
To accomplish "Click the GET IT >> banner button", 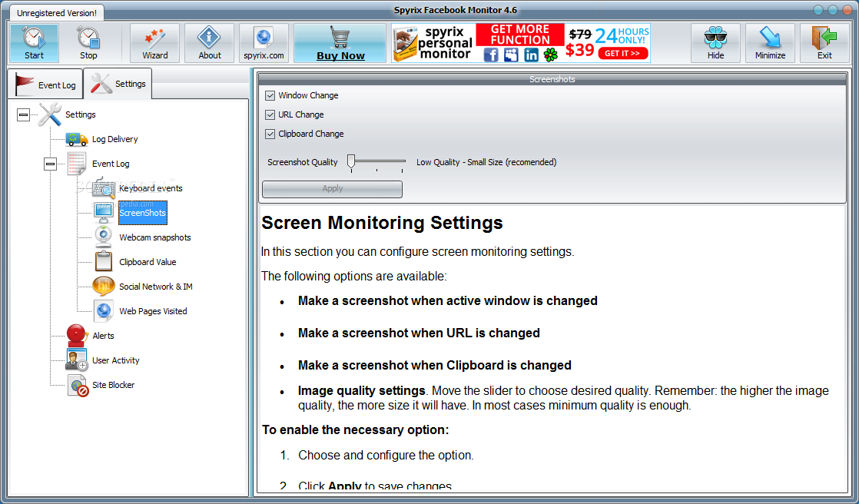I will coord(623,53).
